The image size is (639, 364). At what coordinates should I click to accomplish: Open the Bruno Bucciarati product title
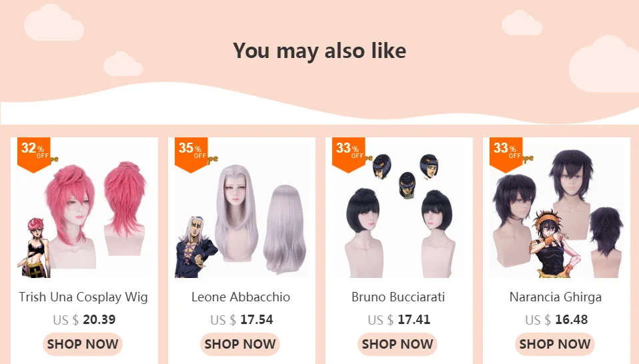[x=398, y=297]
